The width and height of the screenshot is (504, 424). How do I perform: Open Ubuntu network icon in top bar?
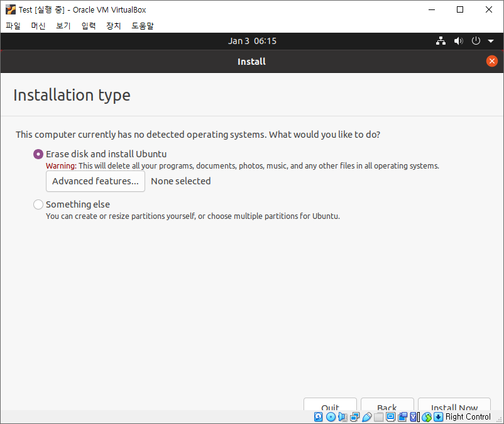tap(441, 41)
